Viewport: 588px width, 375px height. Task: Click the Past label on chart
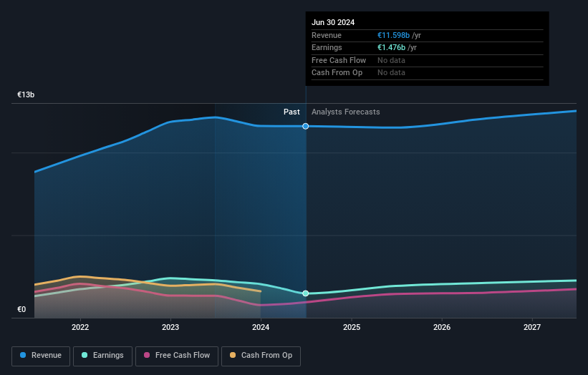pyautogui.click(x=291, y=112)
